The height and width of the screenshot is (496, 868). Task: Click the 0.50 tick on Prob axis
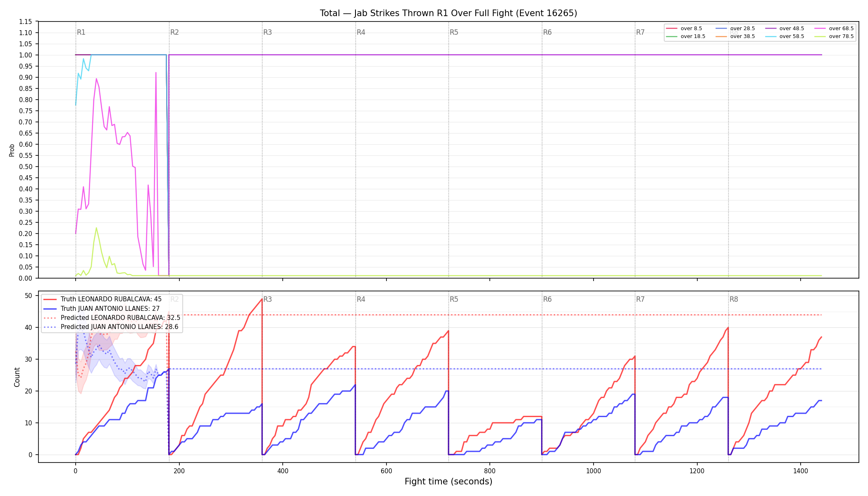coord(26,167)
